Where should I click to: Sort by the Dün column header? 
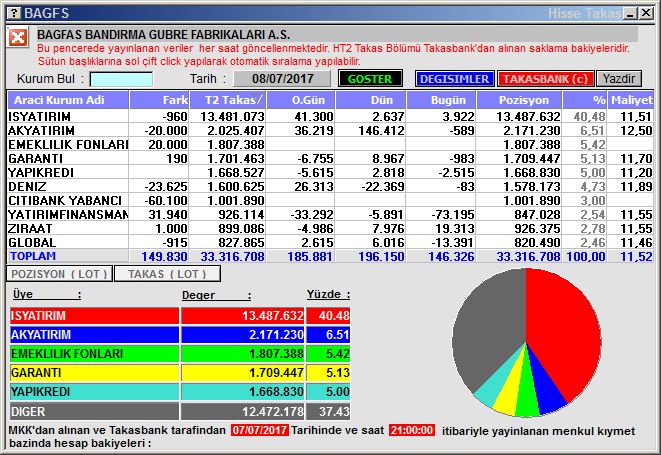371,100
